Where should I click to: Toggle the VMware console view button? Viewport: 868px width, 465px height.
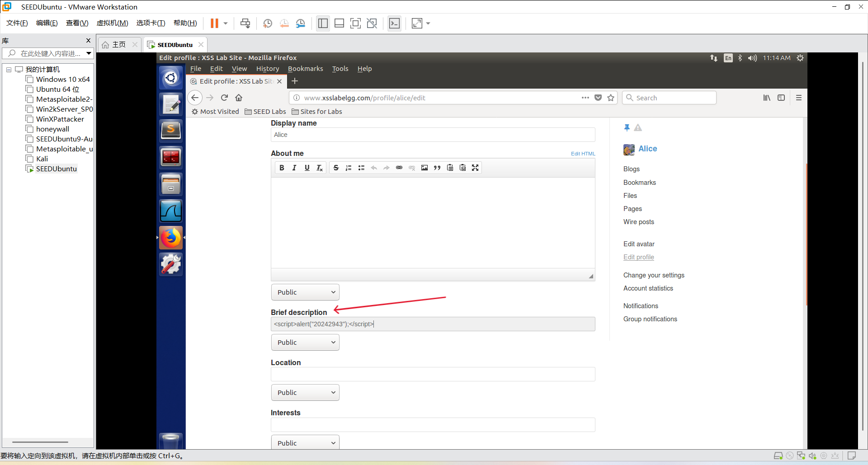394,23
